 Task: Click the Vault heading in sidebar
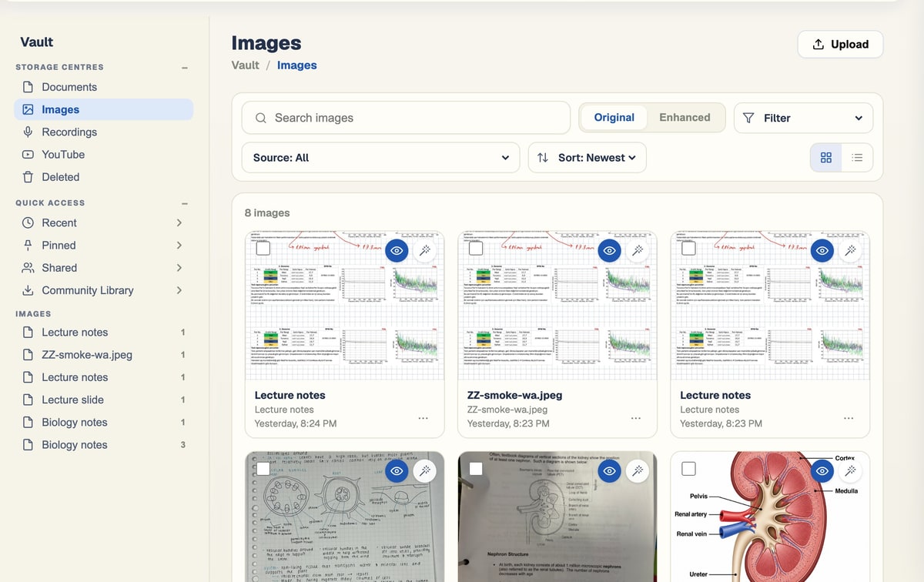37,42
